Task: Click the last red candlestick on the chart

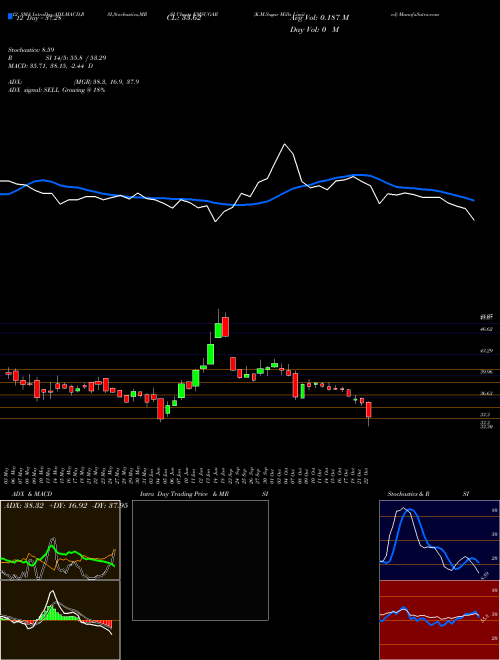Action: [x=369, y=410]
